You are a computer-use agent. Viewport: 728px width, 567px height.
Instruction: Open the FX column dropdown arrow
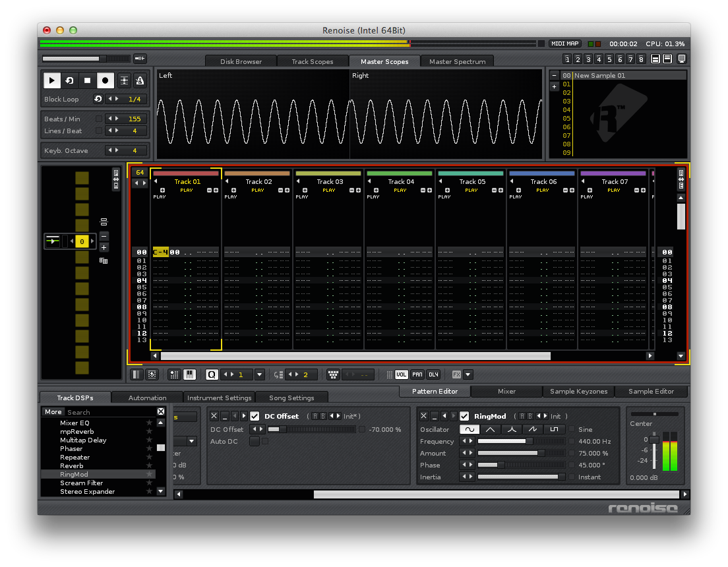click(468, 374)
